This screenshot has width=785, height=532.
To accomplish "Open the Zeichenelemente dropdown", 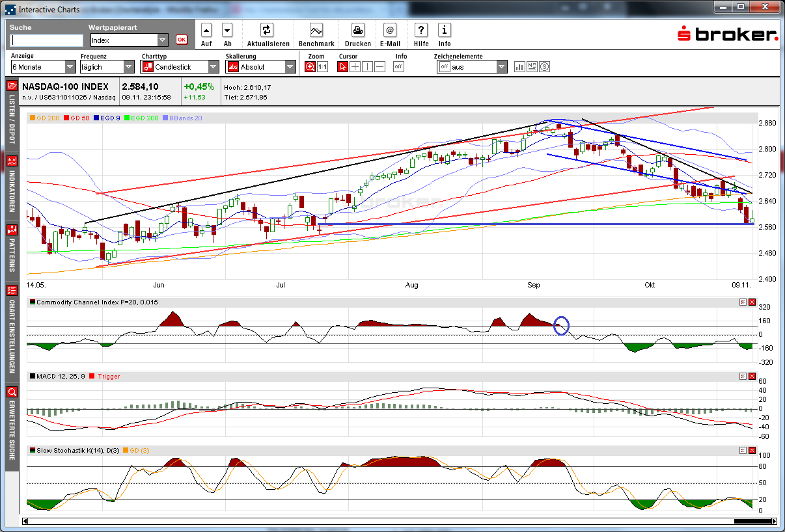I will pyautogui.click(x=501, y=67).
